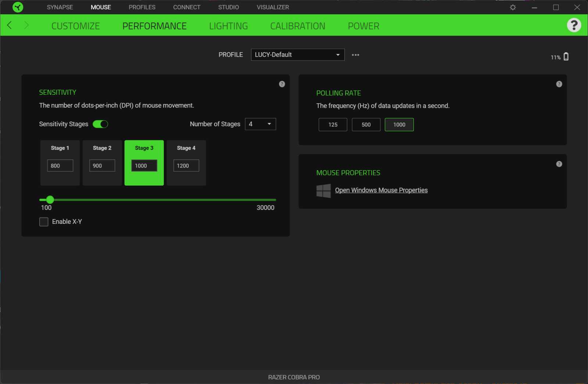This screenshot has height=384, width=588.
Task: Click the large help question mark icon
Action: 574,25
